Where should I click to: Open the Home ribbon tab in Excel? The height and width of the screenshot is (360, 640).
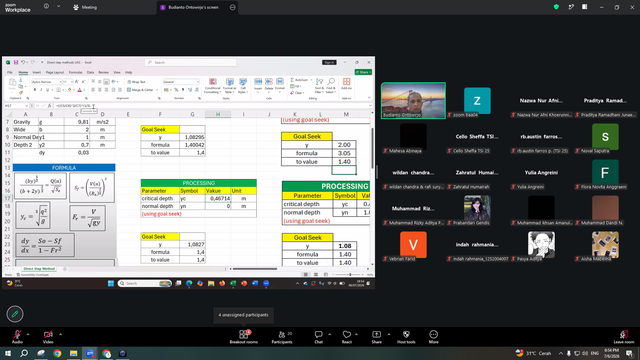[x=23, y=72]
